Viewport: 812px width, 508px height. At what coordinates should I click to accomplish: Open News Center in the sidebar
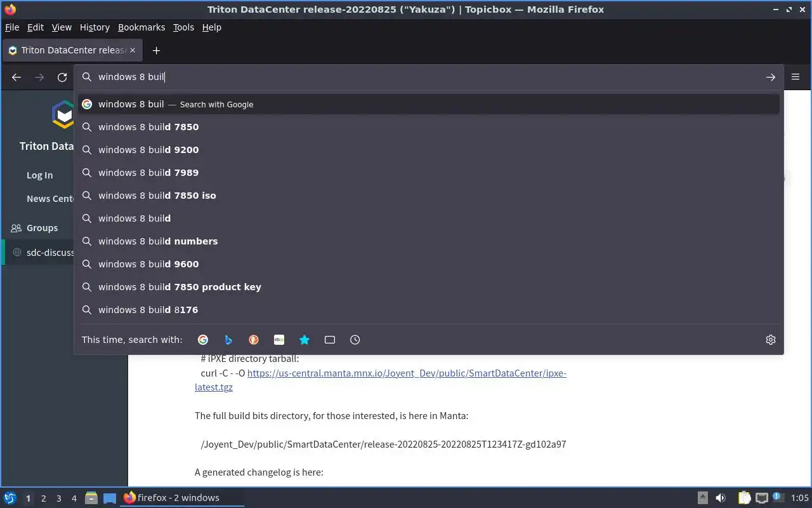coord(50,199)
